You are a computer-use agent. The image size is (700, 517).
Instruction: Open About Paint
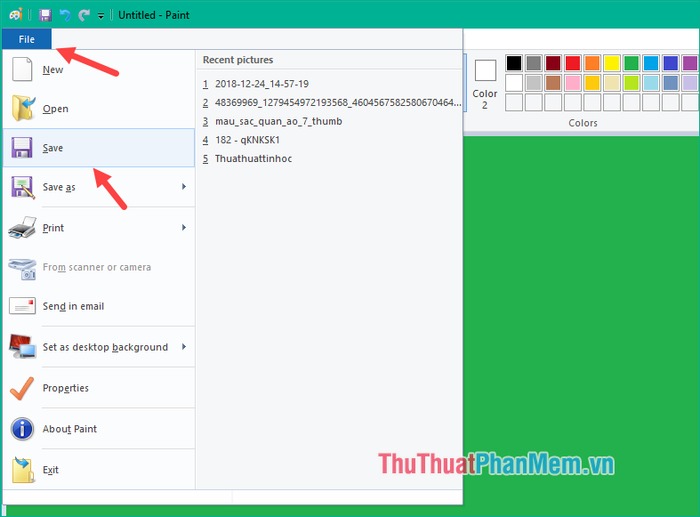(99, 429)
